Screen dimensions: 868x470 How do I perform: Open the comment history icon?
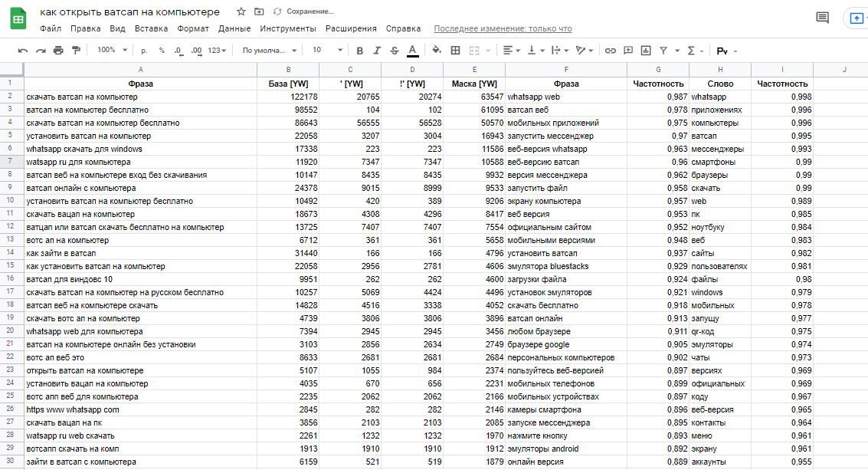click(823, 18)
